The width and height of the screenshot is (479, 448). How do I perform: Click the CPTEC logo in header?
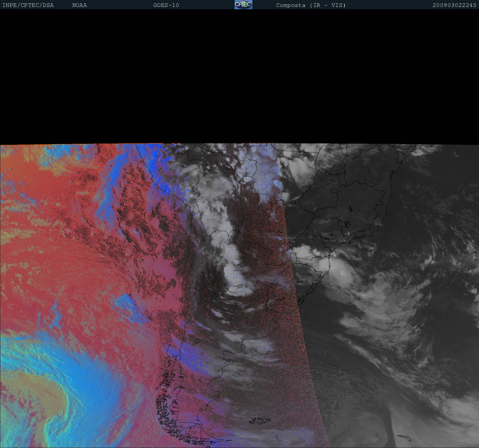(243, 5)
